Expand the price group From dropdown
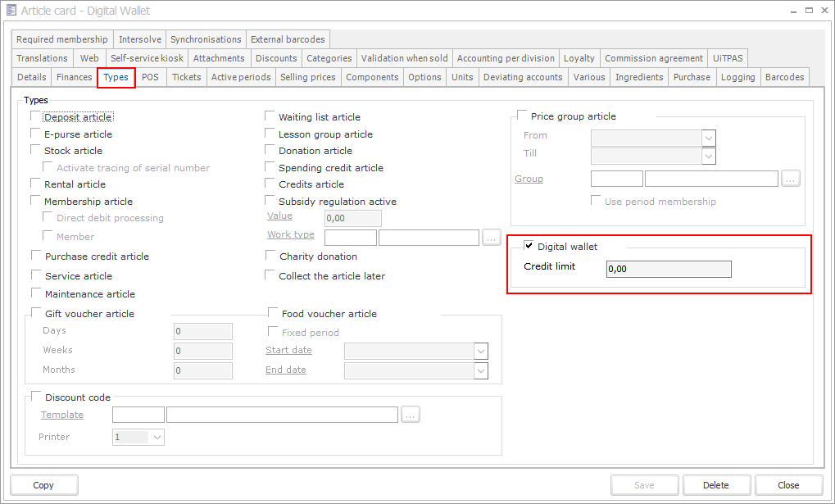Image resolution: width=835 pixels, height=504 pixels. [x=708, y=137]
